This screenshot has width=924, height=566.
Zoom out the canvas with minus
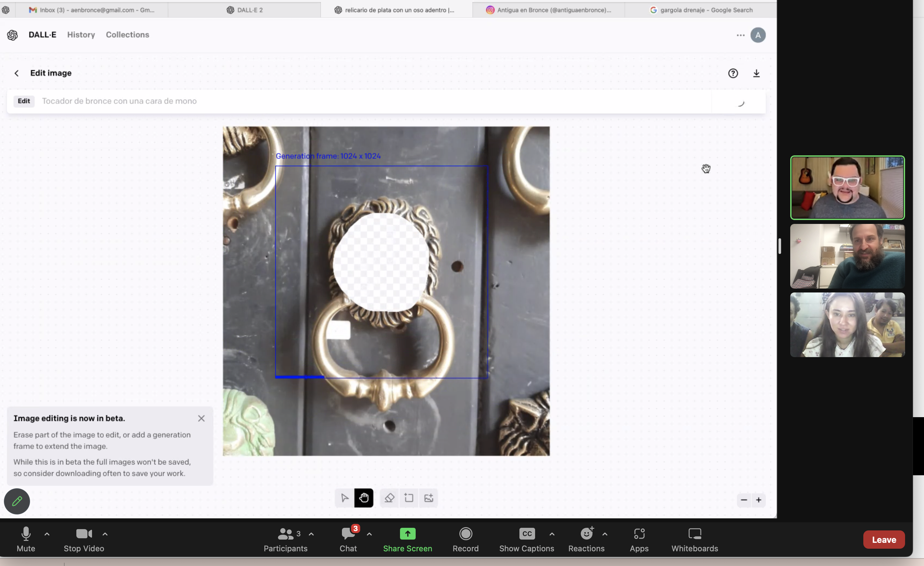coord(744,500)
